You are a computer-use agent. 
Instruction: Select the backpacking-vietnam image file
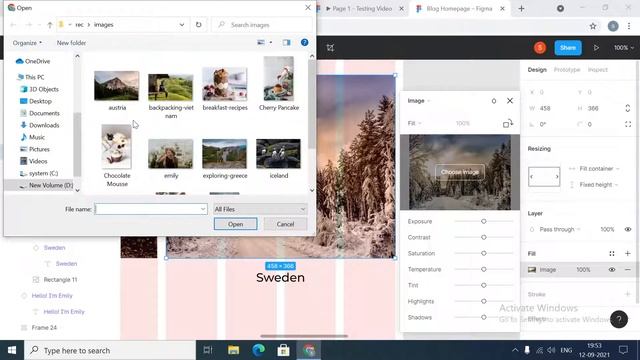[x=171, y=87]
